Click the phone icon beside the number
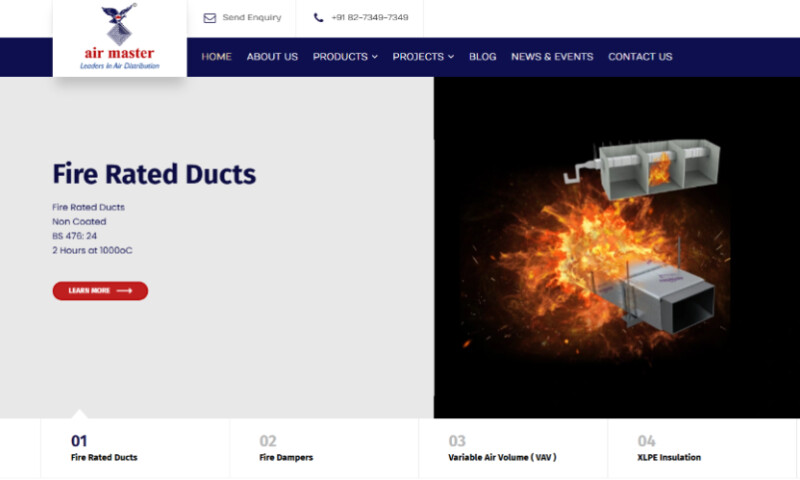Image resolution: width=800 pixels, height=480 pixels. click(x=318, y=18)
